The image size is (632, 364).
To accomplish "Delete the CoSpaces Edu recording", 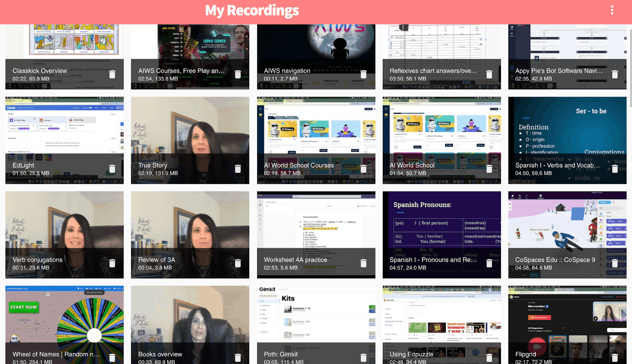I will pos(615,263).
